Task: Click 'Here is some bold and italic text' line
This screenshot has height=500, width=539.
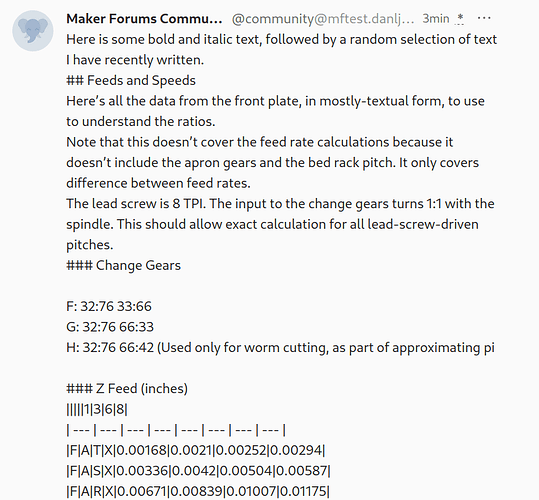Action: point(282,50)
